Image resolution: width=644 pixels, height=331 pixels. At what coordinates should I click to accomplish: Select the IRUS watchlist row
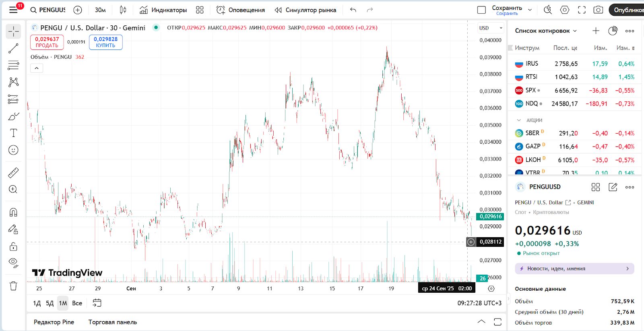click(x=575, y=64)
